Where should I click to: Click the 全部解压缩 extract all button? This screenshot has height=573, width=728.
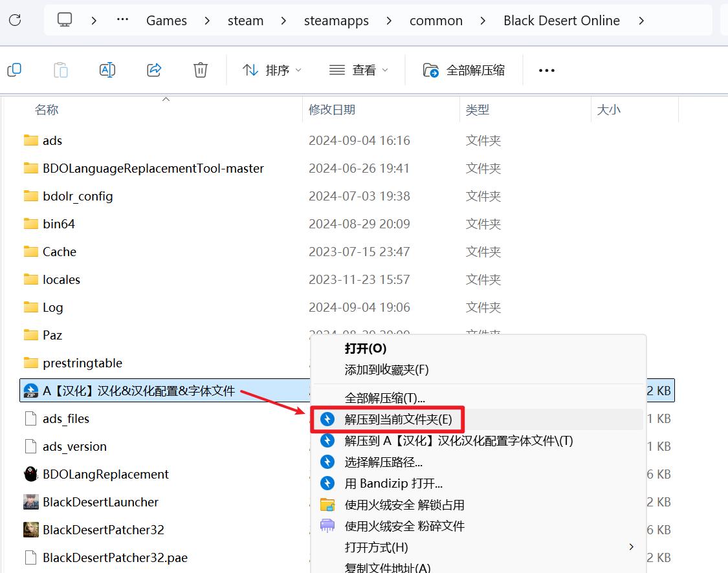click(x=464, y=70)
